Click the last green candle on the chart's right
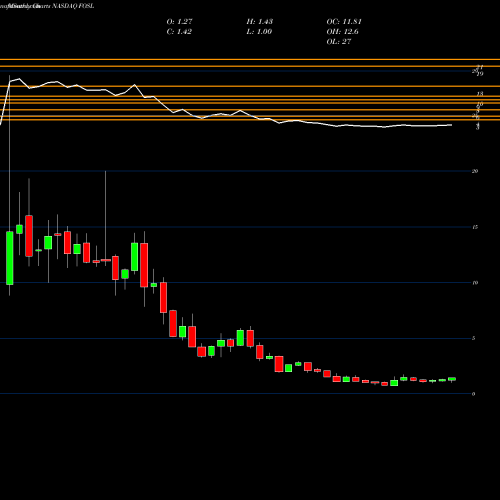The height and width of the screenshot is (500, 500). 452,379
